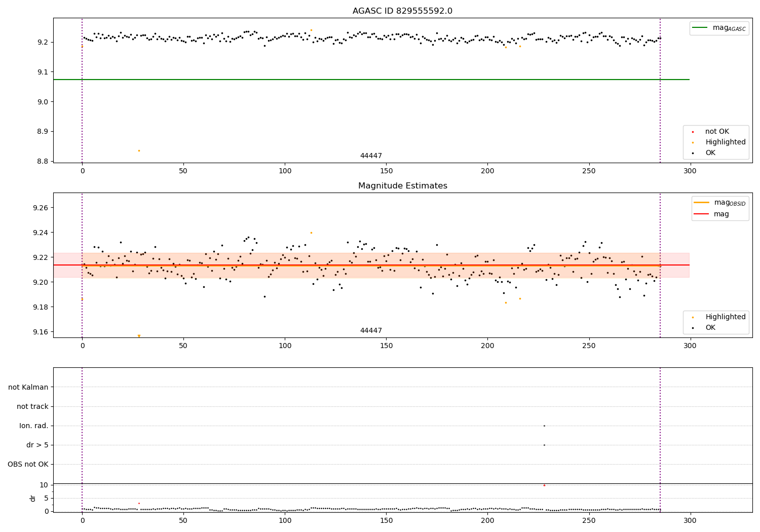Click the data point on the 'dr > 5' row
The height and width of the screenshot is (532, 760).
(544, 445)
